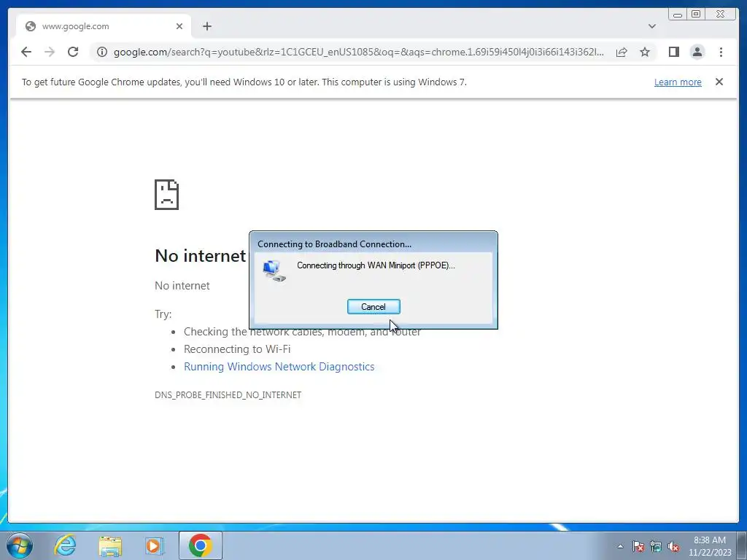
Task: Go back to the previous page in Chrome
Action: click(x=26, y=52)
